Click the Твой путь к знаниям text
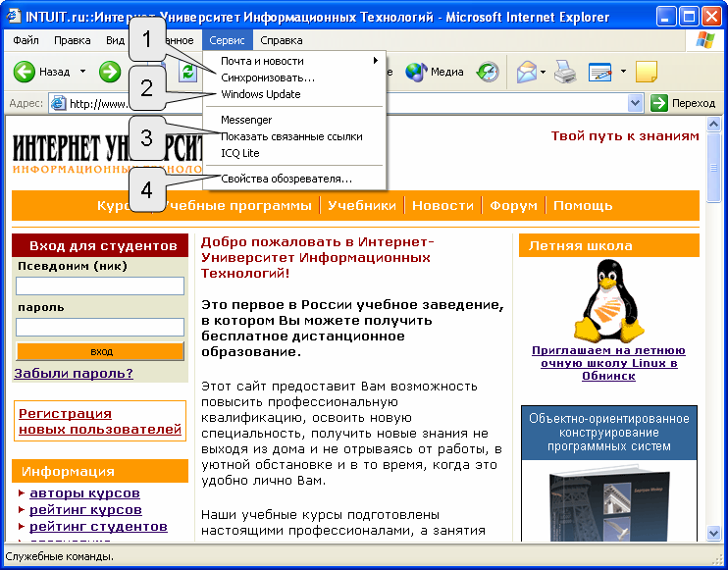Viewport: 728px width, 570px height. click(x=625, y=136)
